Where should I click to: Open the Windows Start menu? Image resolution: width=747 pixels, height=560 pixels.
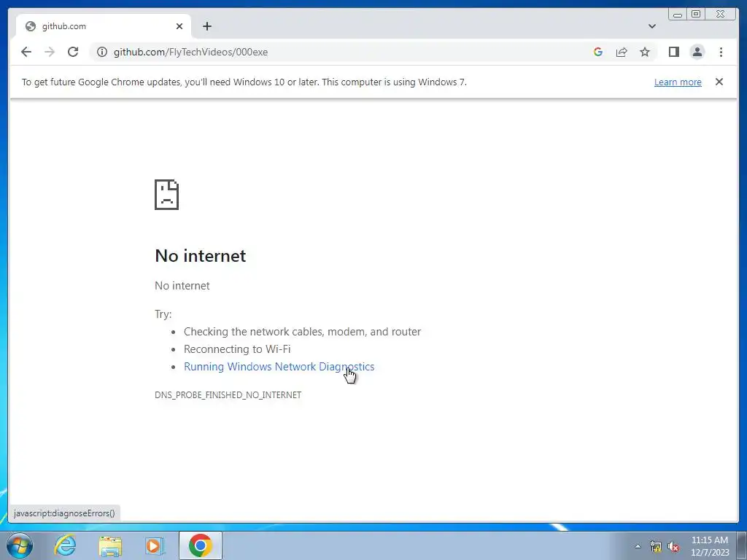click(20, 545)
